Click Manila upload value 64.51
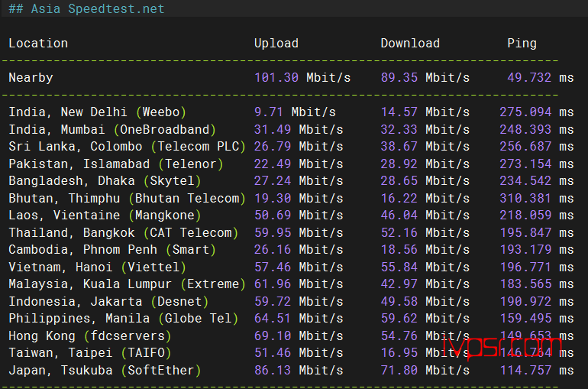The image size is (588, 389). coord(273,319)
